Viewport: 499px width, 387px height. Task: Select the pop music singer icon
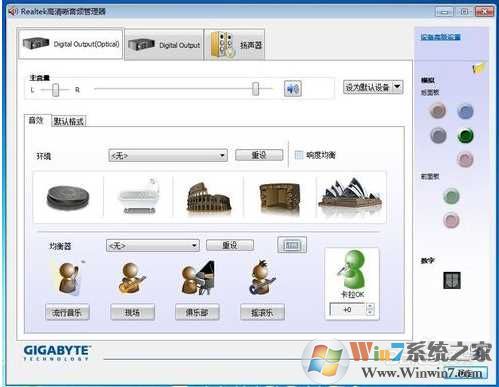(69, 278)
